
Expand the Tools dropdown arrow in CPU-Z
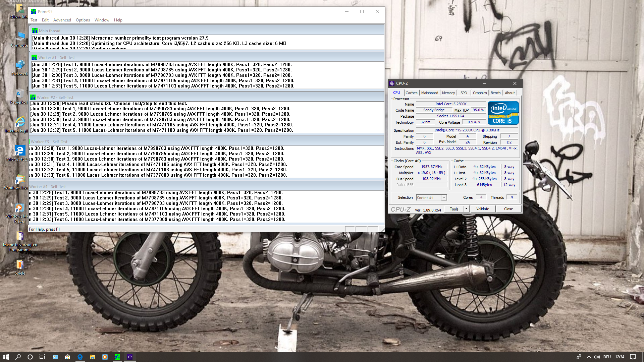(x=466, y=209)
